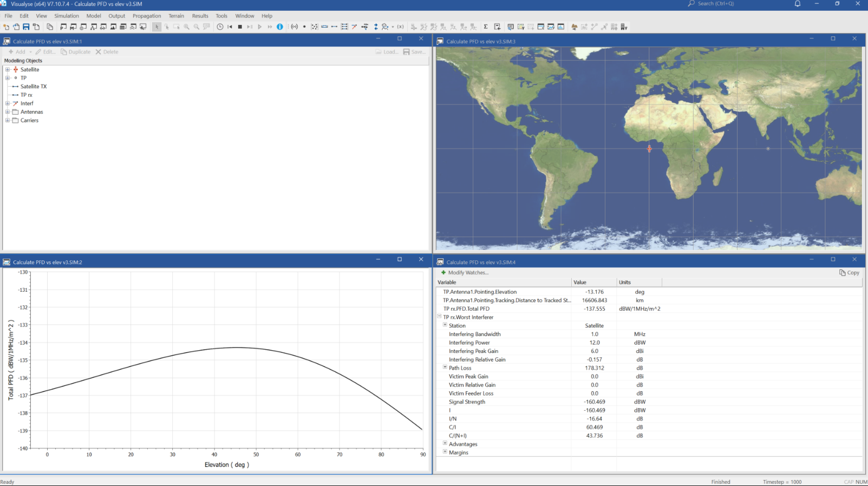Reset simulation with skip-to-start icon
Image resolution: width=868 pixels, height=486 pixels.
click(x=230, y=27)
